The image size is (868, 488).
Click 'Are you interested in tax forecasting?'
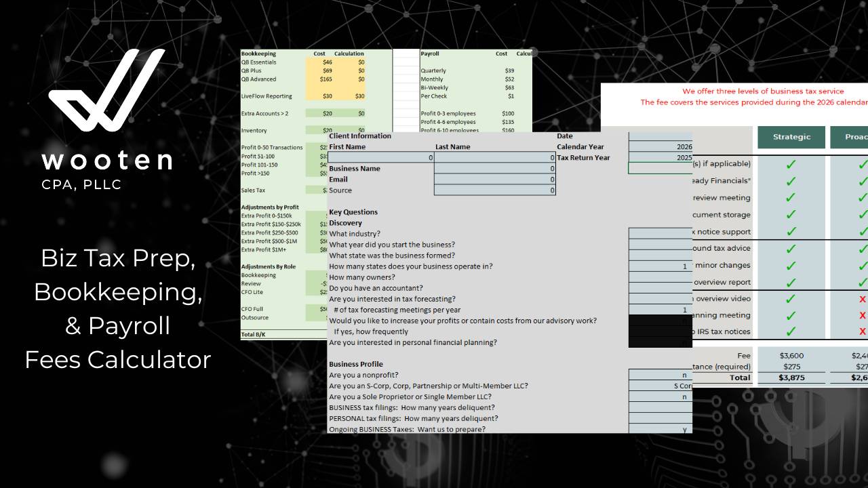pyautogui.click(x=392, y=299)
